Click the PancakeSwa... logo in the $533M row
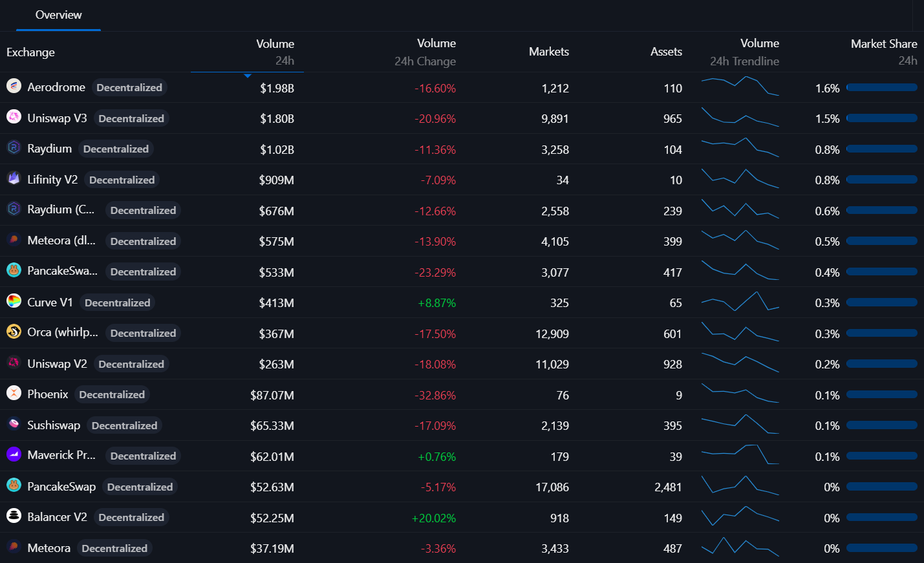Screen dimensions: 924x563 (14, 270)
